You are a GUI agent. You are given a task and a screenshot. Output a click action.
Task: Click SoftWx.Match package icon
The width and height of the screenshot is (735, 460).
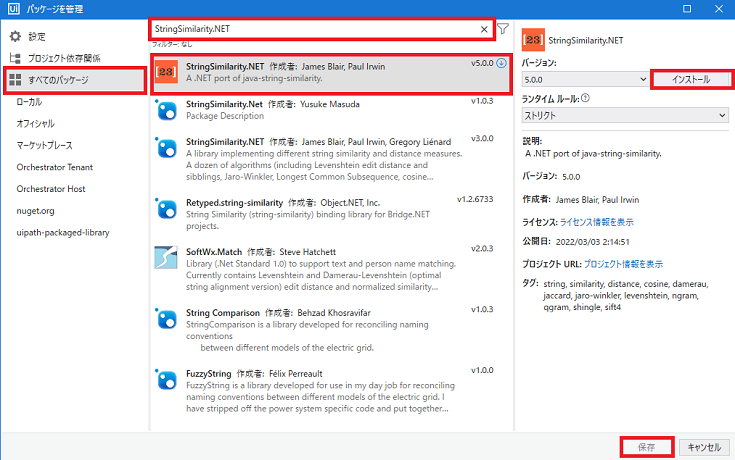coord(166,257)
